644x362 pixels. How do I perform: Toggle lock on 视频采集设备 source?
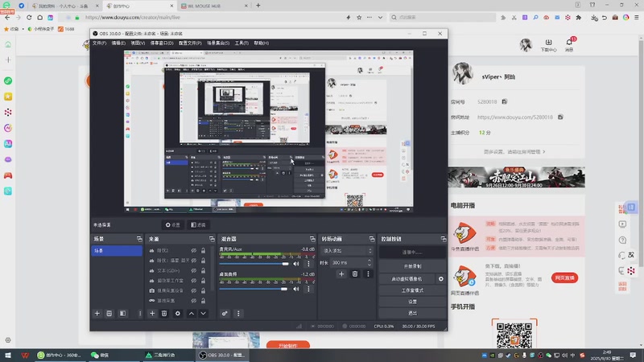pyautogui.click(x=203, y=290)
